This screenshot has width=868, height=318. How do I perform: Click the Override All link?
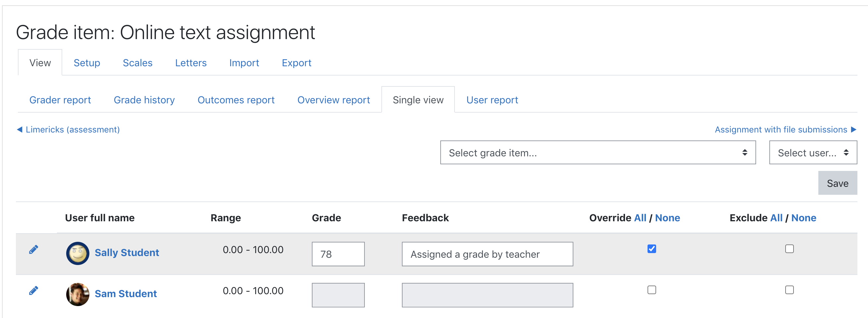pos(640,218)
